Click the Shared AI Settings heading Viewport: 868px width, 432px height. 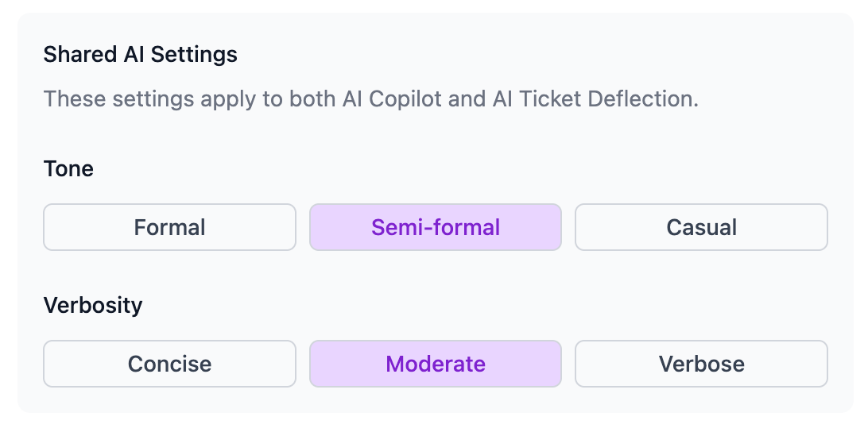[141, 55]
